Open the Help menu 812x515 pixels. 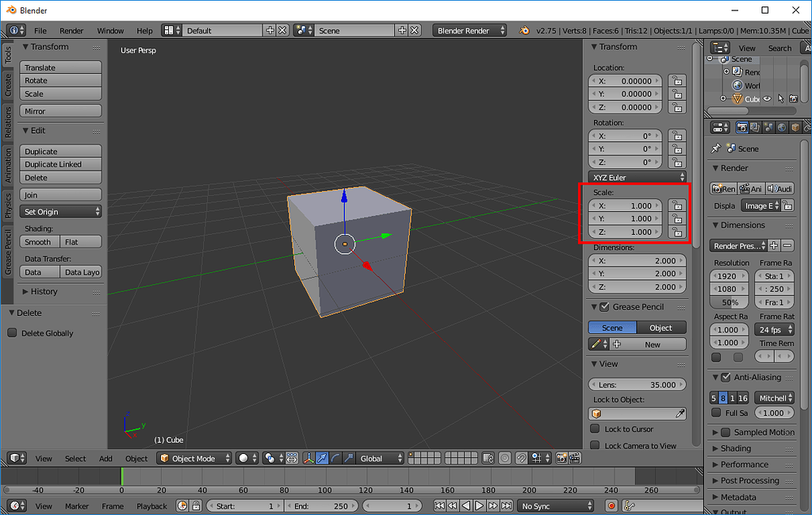point(144,31)
